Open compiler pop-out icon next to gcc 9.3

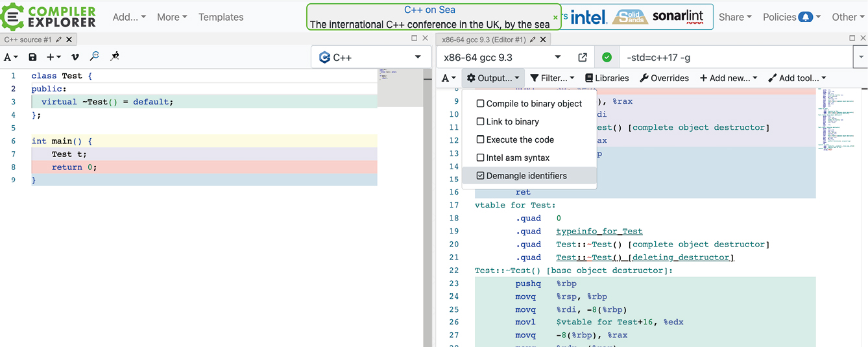(x=583, y=57)
